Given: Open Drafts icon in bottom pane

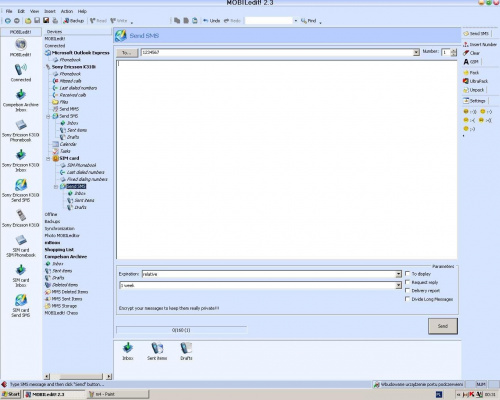Looking at the screenshot, I should click(186, 351).
